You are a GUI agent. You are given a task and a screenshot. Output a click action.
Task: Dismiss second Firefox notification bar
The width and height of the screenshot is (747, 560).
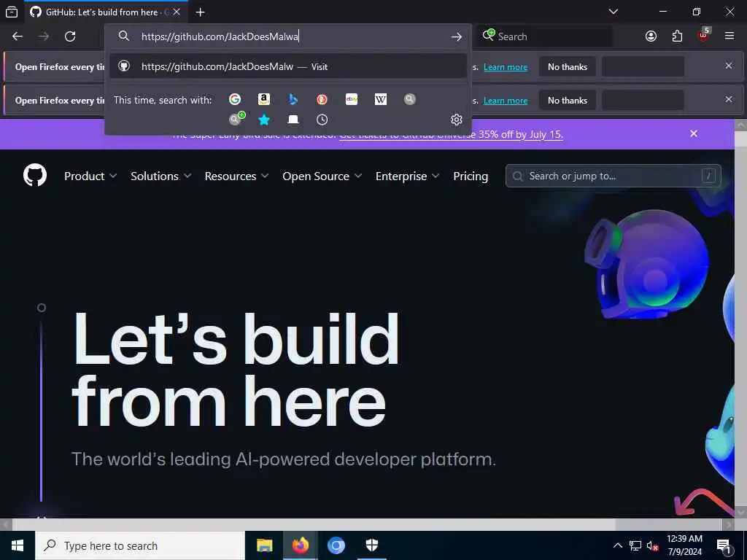click(x=729, y=99)
